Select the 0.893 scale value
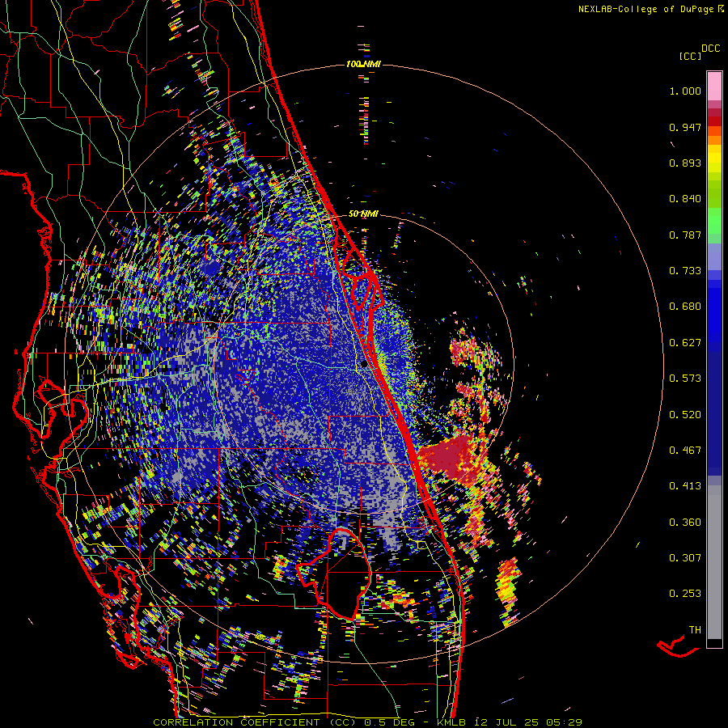Image resolution: width=728 pixels, height=728 pixels. pyautogui.click(x=685, y=163)
